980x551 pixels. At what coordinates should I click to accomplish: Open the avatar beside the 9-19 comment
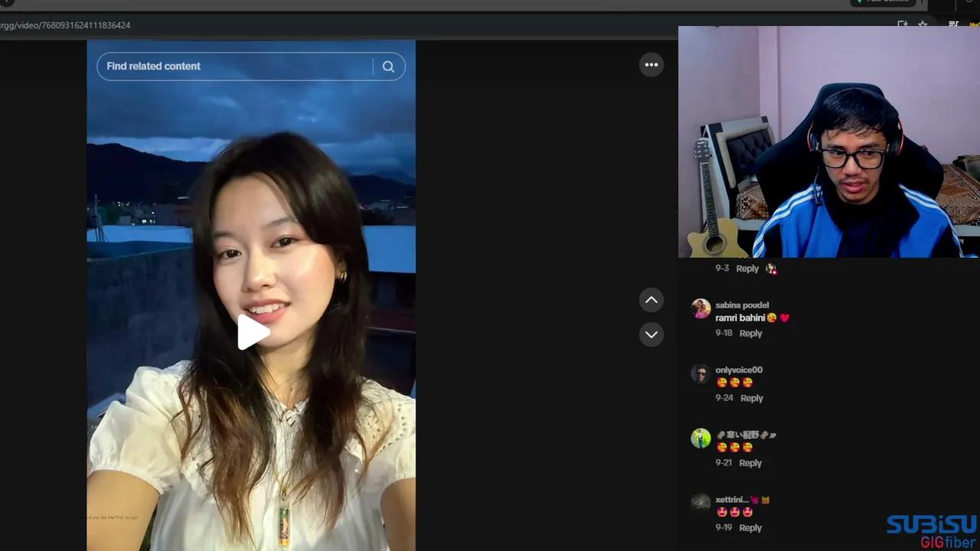[701, 503]
